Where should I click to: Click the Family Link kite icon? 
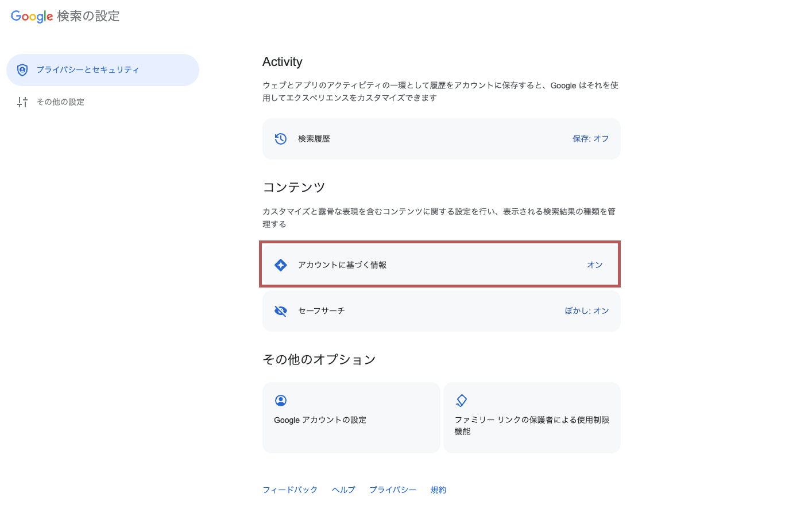pyautogui.click(x=461, y=401)
